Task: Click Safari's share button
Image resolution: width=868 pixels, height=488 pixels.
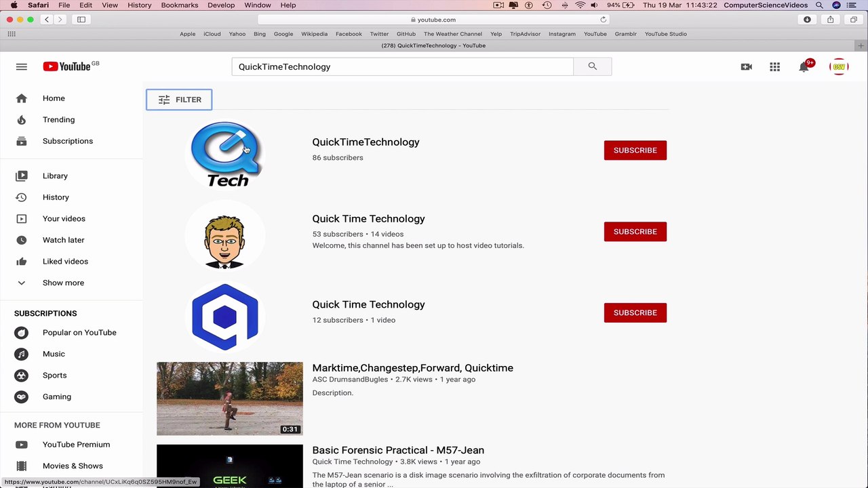Action: [x=830, y=20]
